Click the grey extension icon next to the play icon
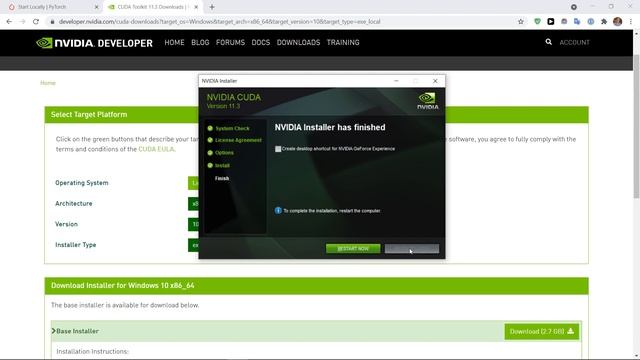640x360 pixels. point(564,22)
